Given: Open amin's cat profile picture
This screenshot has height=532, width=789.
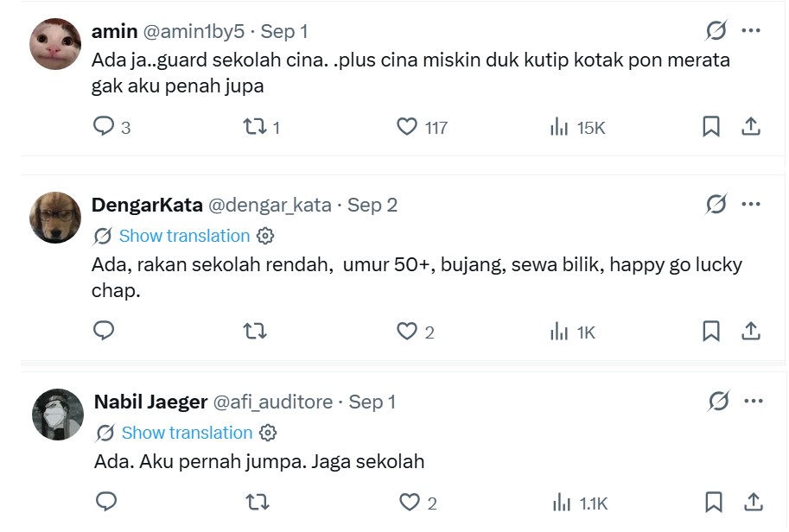Looking at the screenshot, I should pos(55,44).
